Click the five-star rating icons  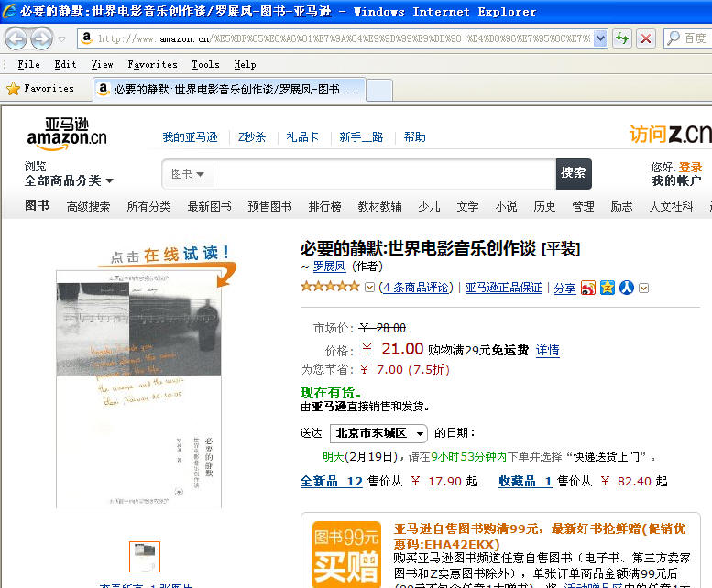330,287
